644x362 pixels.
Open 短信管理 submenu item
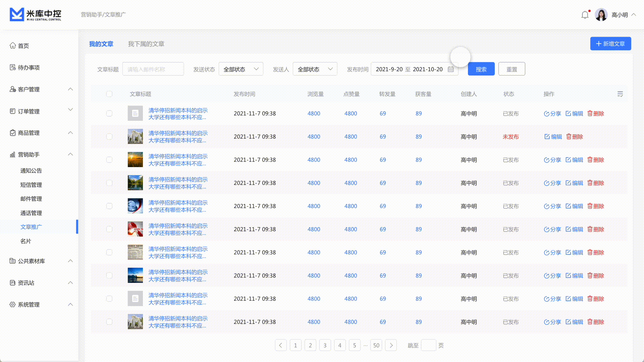click(x=31, y=185)
